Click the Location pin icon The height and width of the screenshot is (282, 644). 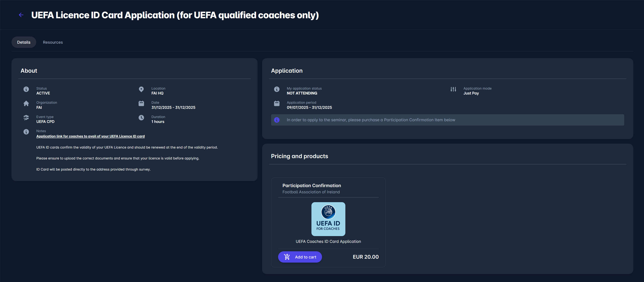[x=141, y=89]
